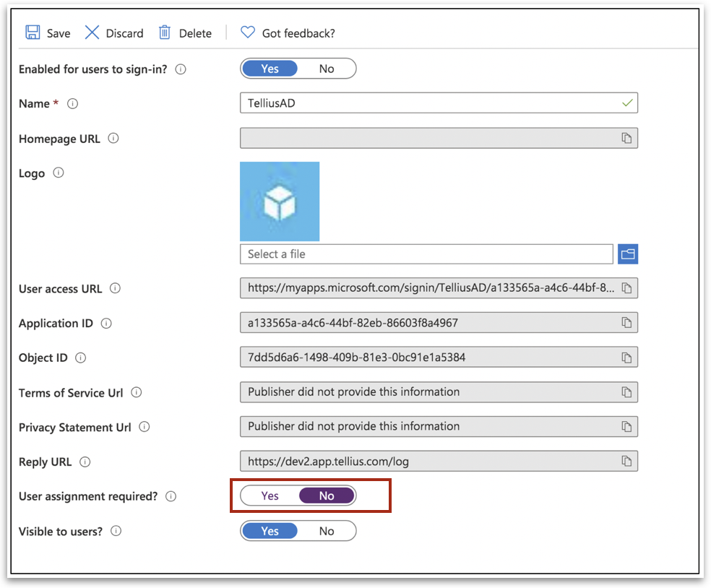Set User assignment required to Yes

(270, 496)
